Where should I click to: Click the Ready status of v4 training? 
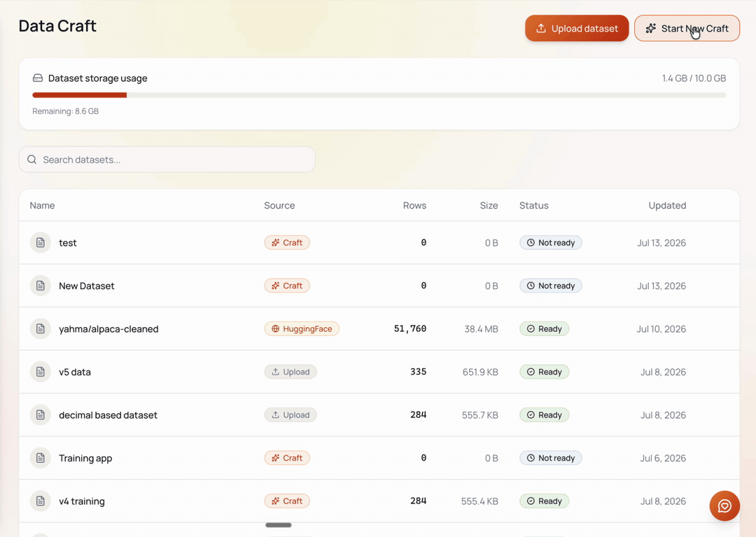pyautogui.click(x=545, y=501)
